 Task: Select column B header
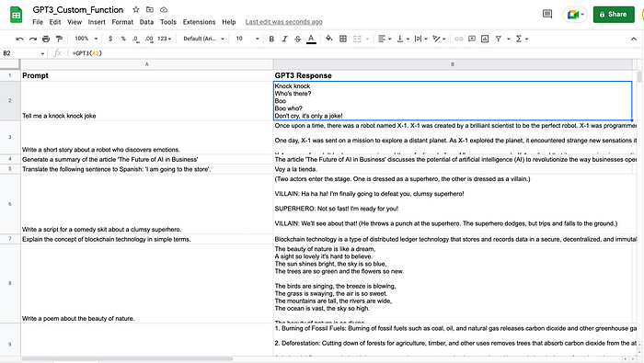[453, 64]
